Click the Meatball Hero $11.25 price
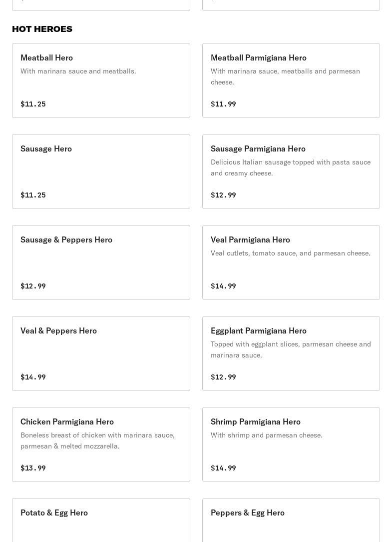 coord(33,104)
